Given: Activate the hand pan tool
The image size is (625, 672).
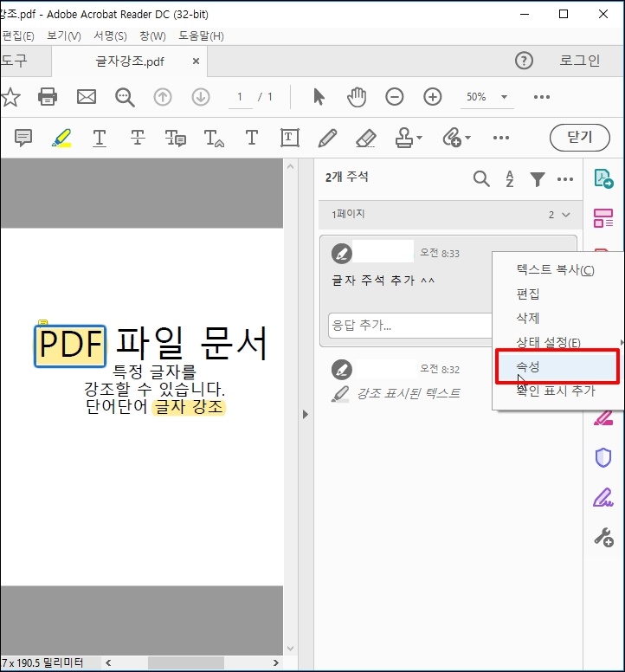Looking at the screenshot, I should (357, 97).
